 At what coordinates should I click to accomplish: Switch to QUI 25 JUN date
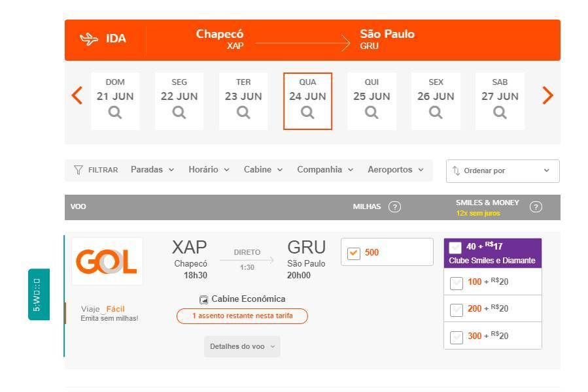click(372, 101)
